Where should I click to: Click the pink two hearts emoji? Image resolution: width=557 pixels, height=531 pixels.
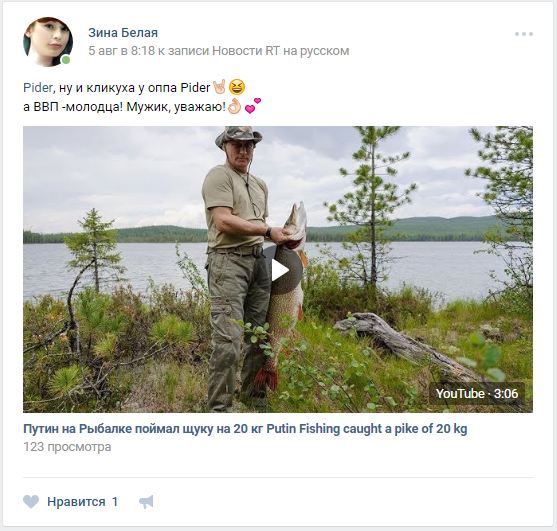click(253, 105)
